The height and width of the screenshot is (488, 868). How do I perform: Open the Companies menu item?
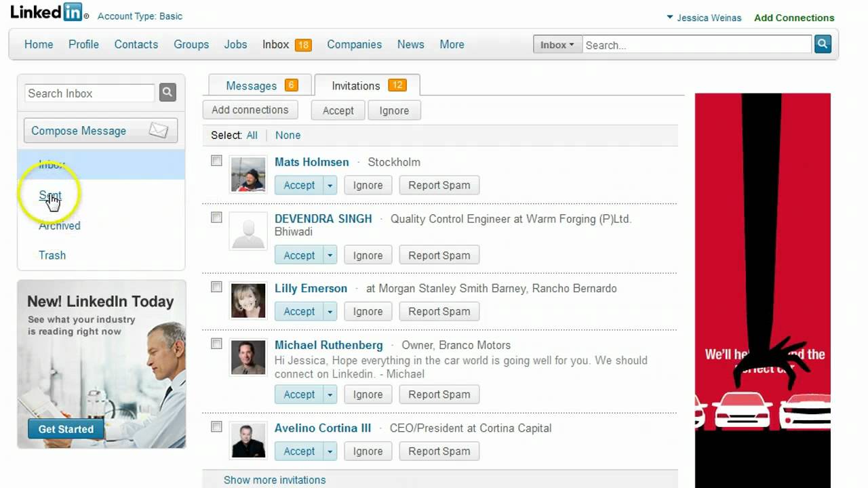[x=354, y=44]
